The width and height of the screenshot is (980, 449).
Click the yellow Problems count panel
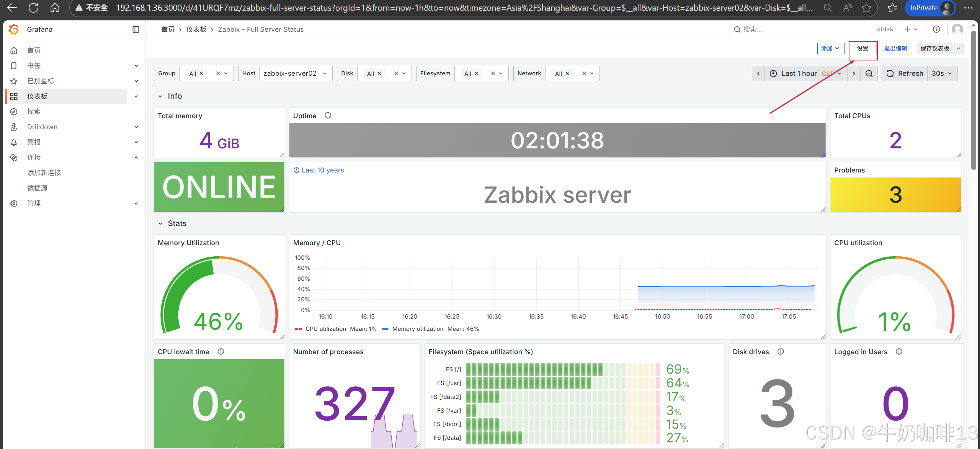point(895,194)
